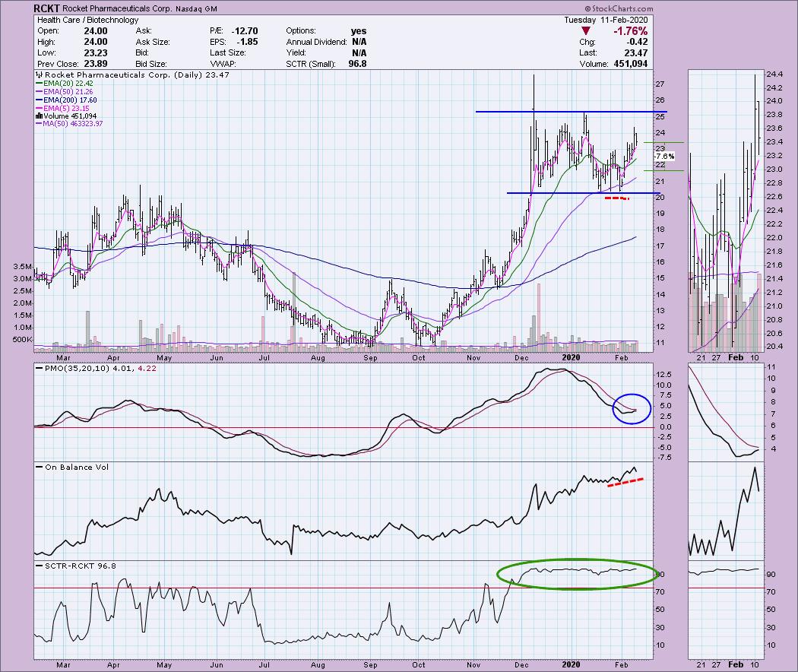Click the -7.6% label beside the price chart
The width and height of the screenshot is (798, 672).
[x=664, y=157]
